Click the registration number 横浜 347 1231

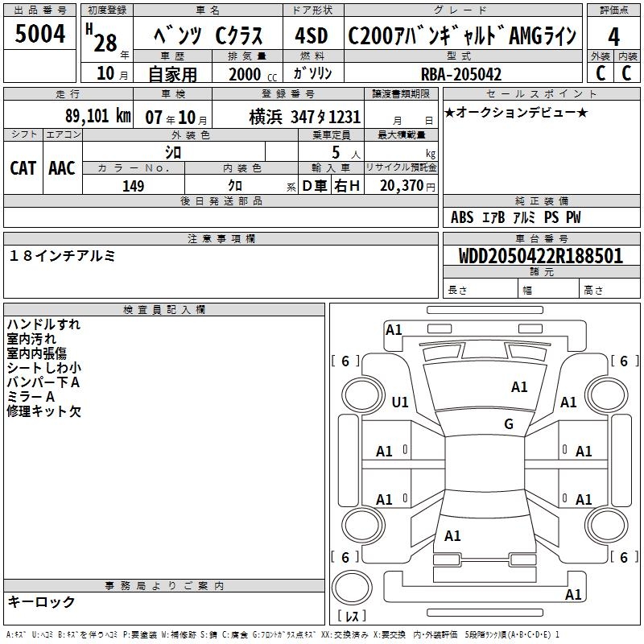tap(305, 117)
